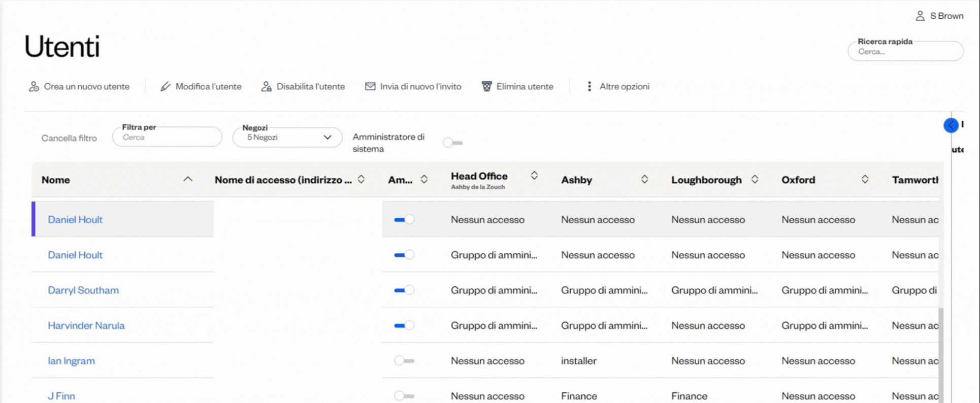Sort the Ashby column

point(644,179)
